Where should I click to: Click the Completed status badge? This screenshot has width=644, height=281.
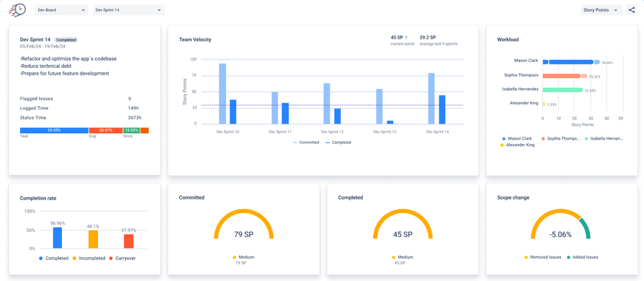coord(66,39)
